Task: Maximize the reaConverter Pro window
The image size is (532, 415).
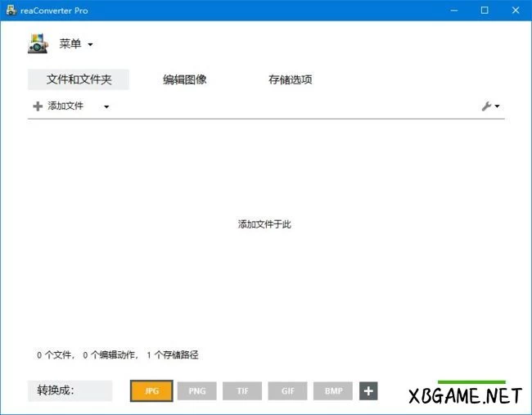Action: coord(485,10)
